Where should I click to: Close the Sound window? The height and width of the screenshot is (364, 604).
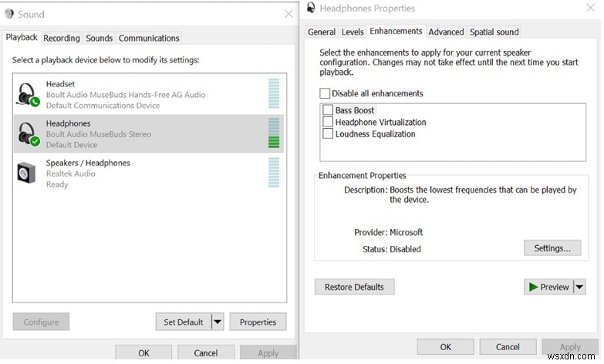[x=289, y=13]
